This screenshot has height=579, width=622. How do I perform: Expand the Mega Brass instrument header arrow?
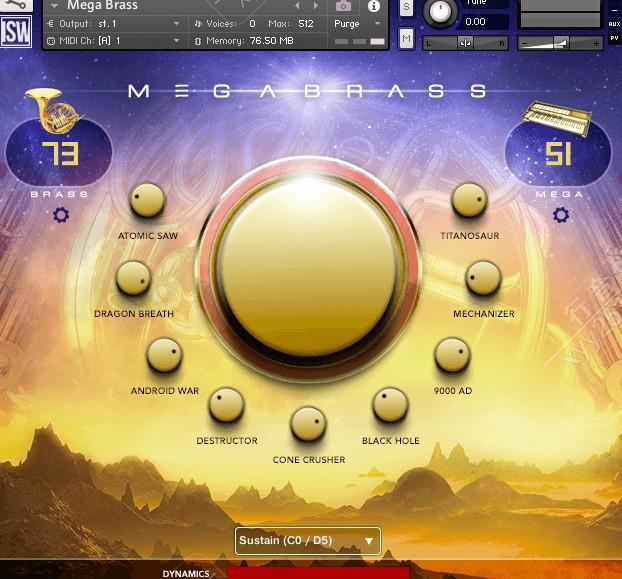click(x=54, y=6)
